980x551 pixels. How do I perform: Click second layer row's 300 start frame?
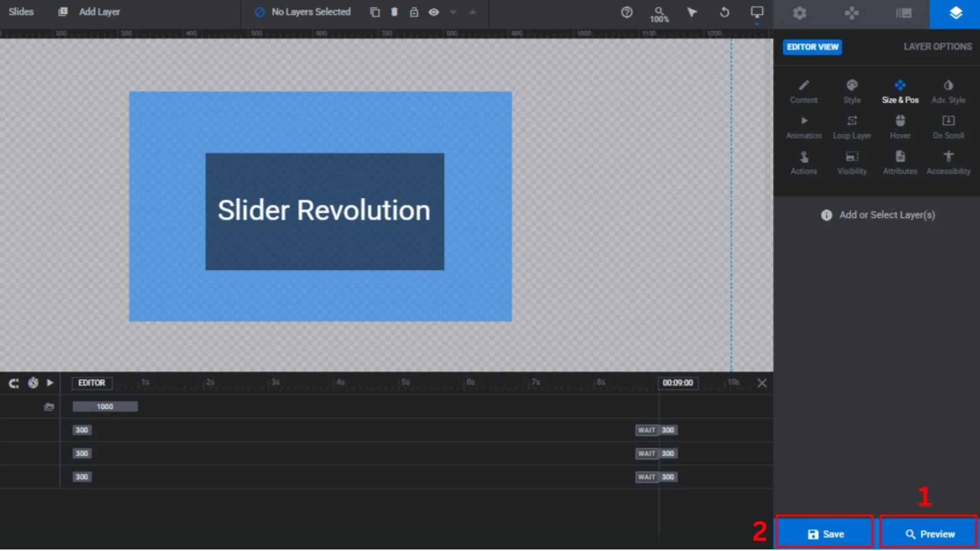[82, 454]
